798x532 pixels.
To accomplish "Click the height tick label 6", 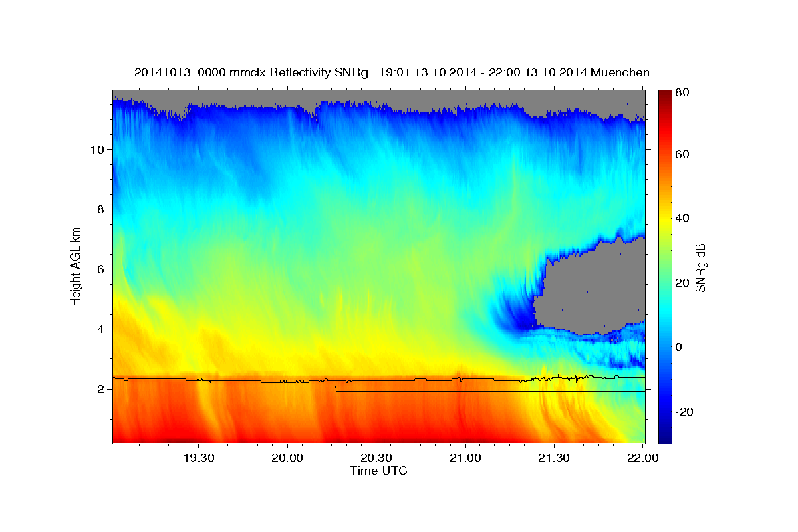I will (100, 269).
